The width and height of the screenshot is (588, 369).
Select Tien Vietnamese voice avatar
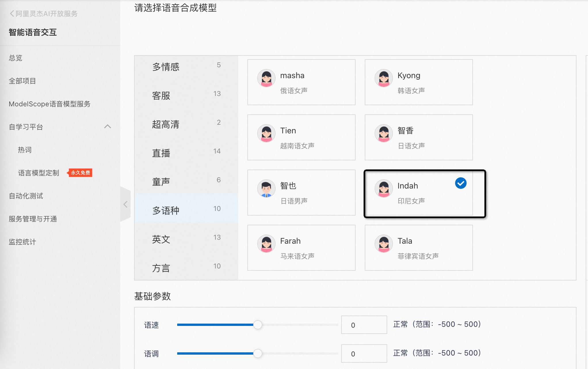(266, 133)
